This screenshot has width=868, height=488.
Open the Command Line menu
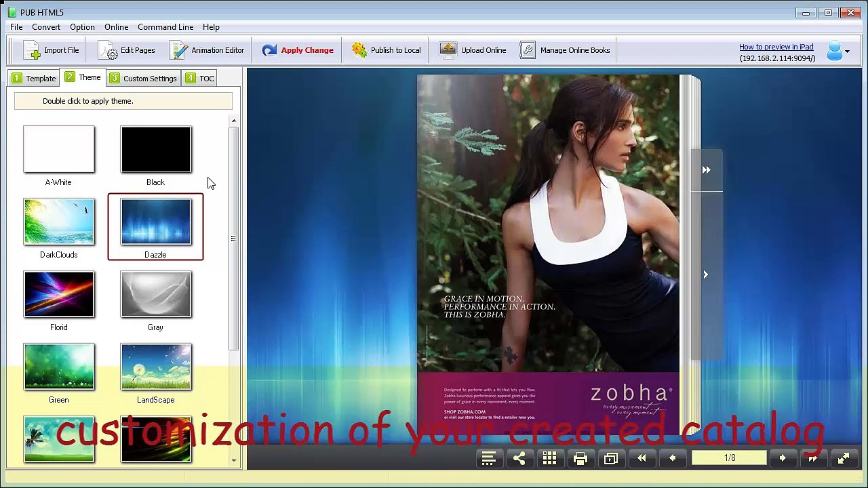165,27
